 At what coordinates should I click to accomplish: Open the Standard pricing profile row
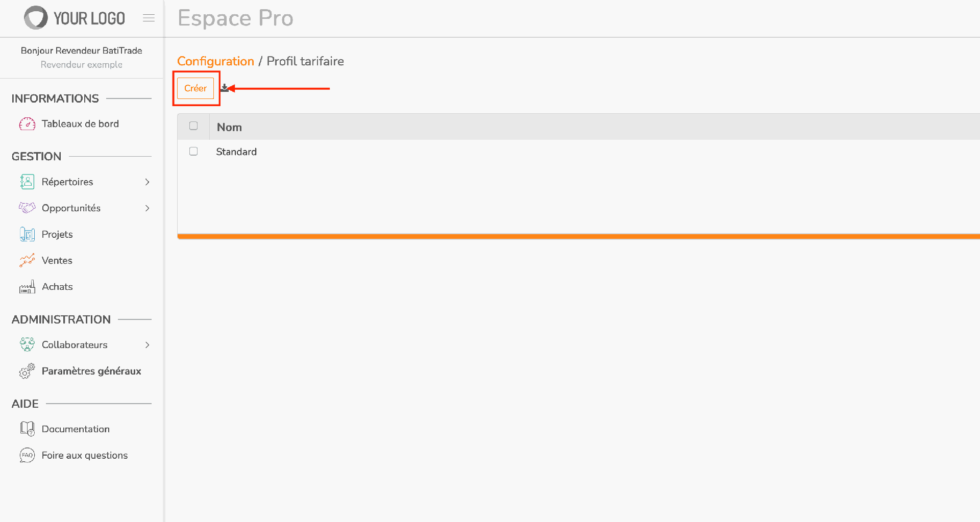(578, 152)
